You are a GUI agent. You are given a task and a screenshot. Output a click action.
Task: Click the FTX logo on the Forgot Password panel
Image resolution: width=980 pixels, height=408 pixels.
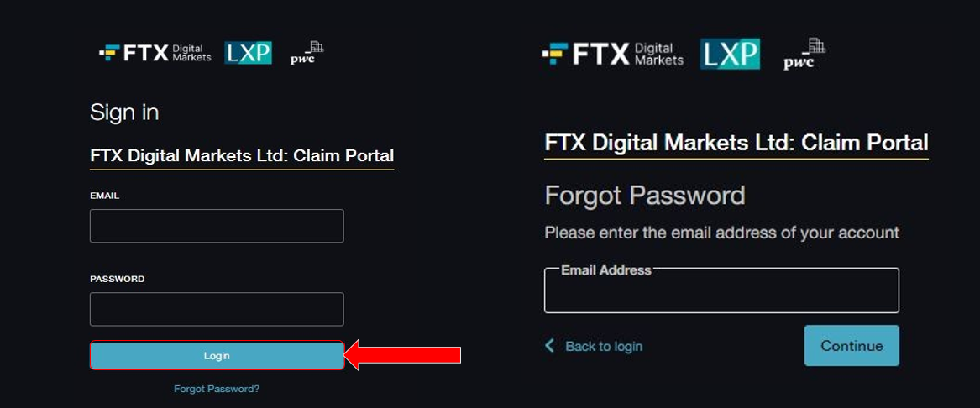tap(612, 55)
